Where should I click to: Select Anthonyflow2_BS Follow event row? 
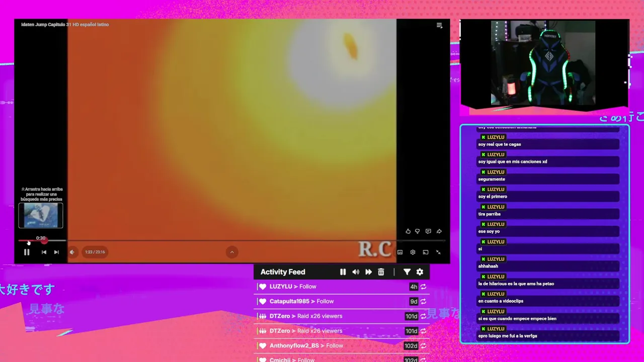[x=342, y=345]
